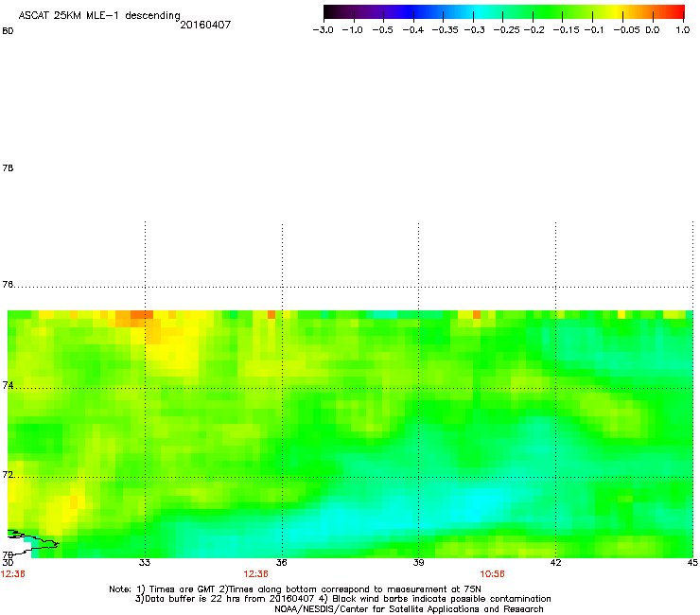The image size is (700, 615).
Task: Click the "-0.35" color scale label
Action: point(445,30)
